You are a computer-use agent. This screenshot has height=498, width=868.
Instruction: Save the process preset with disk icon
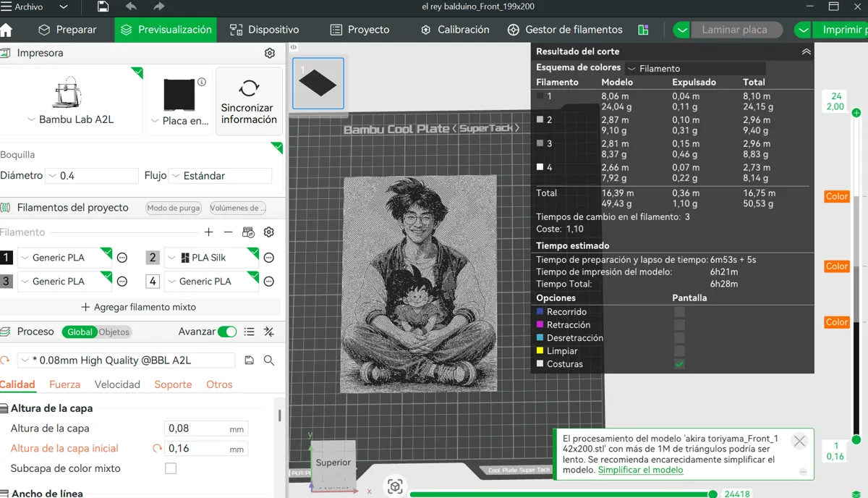(x=250, y=360)
